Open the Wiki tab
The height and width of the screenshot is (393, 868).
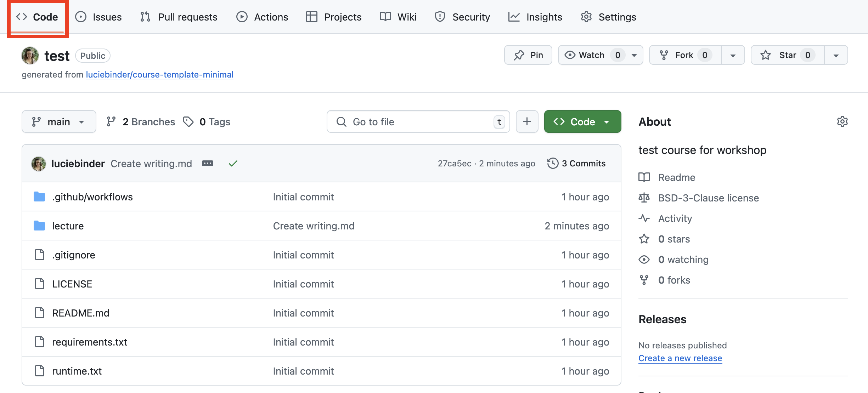(398, 17)
